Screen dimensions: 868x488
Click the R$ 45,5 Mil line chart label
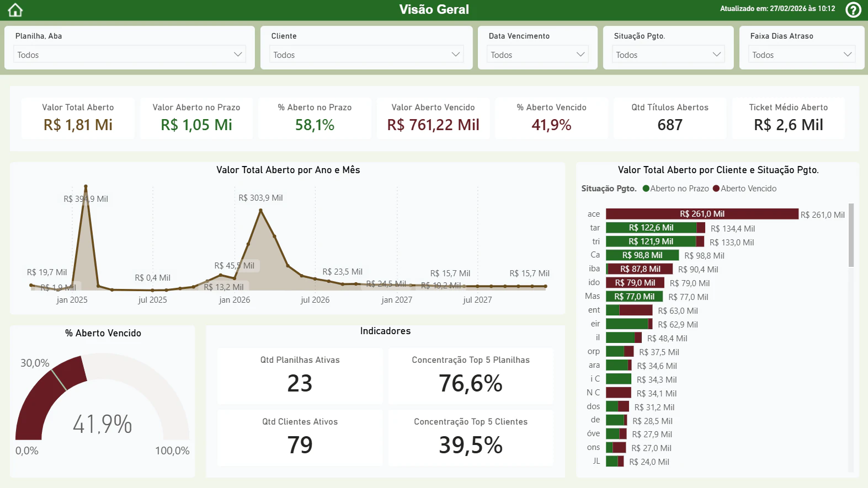click(x=235, y=266)
